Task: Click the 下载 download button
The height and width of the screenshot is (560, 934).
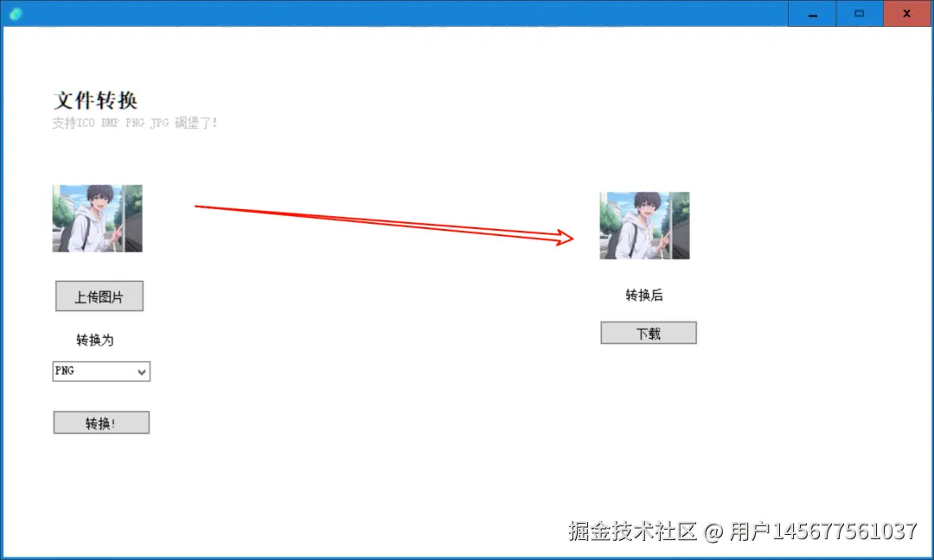Action: [648, 333]
